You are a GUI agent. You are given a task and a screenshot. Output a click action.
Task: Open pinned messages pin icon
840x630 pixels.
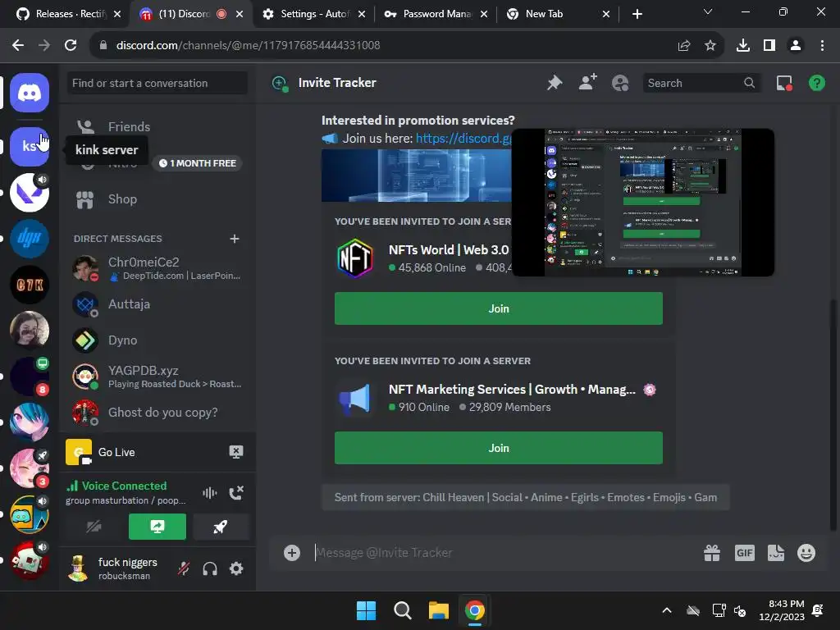coord(555,83)
